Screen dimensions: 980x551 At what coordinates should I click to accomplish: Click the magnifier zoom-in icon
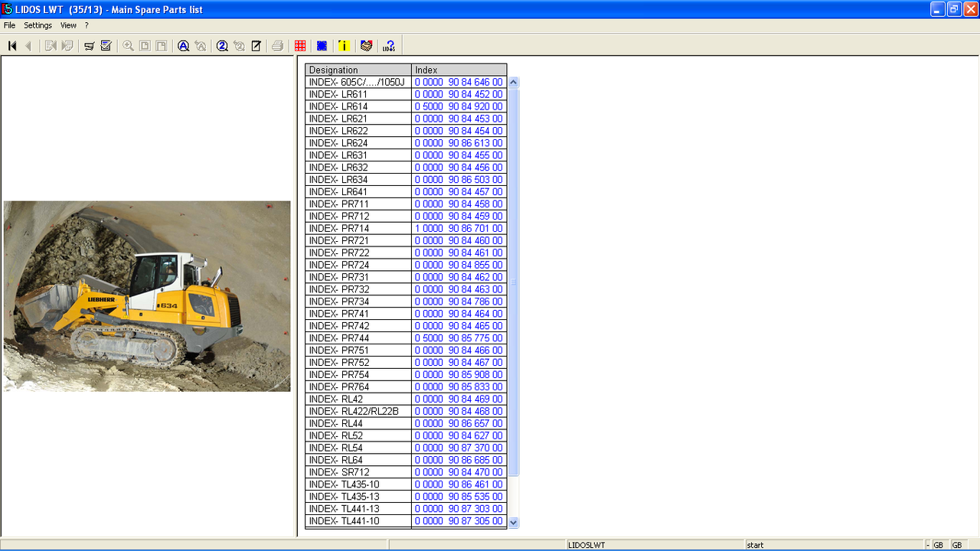(x=128, y=46)
